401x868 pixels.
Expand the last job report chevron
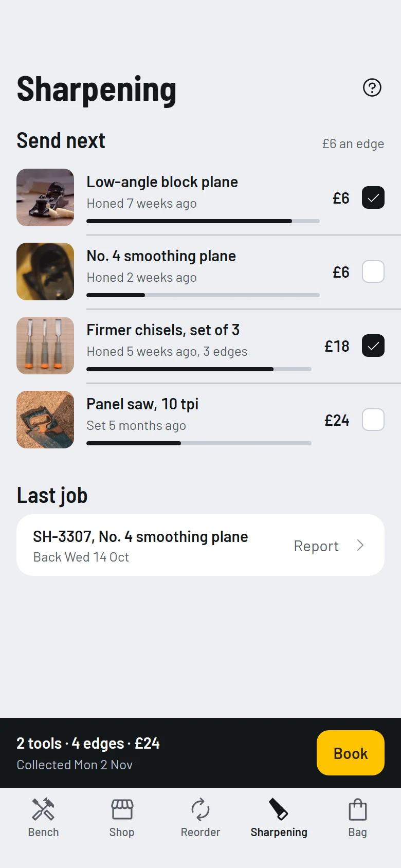360,546
